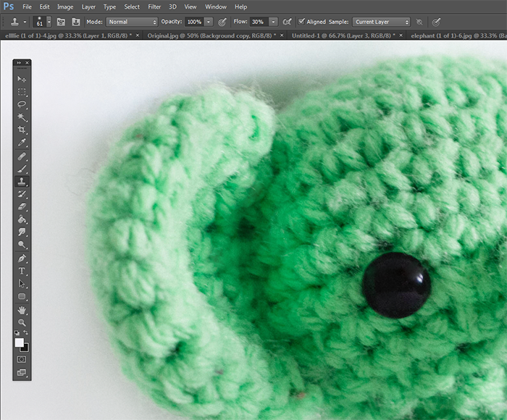Click the foreground color swatch
This screenshot has height=420, width=507.
pos(20,342)
